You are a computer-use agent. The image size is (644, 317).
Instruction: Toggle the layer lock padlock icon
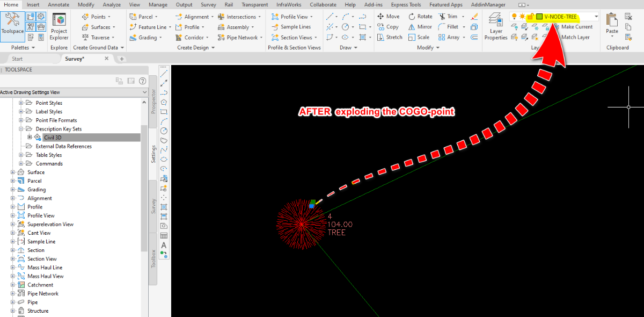click(x=530, y=17)
